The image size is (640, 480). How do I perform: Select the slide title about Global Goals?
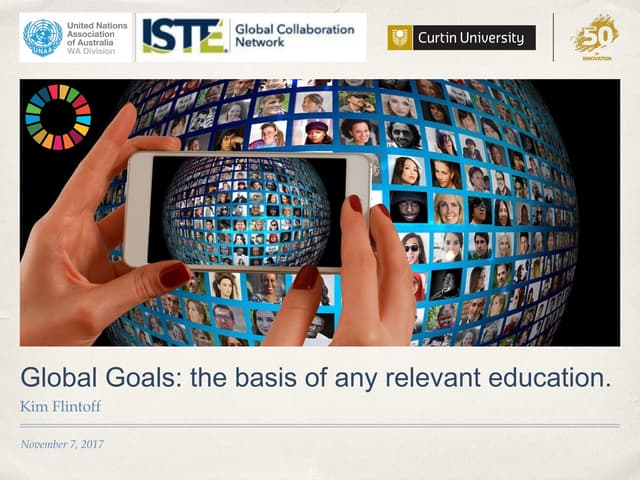point(315,380)
